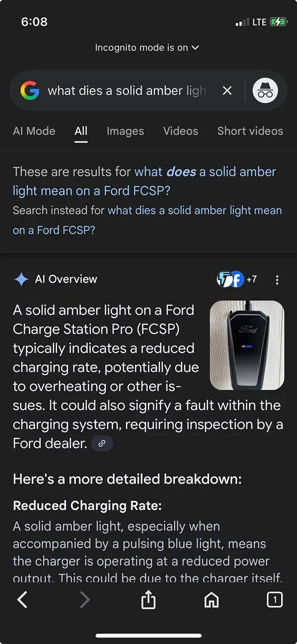
Task: Expand the Incognito mode dropdown chevron
Action: tap(195, 48)
